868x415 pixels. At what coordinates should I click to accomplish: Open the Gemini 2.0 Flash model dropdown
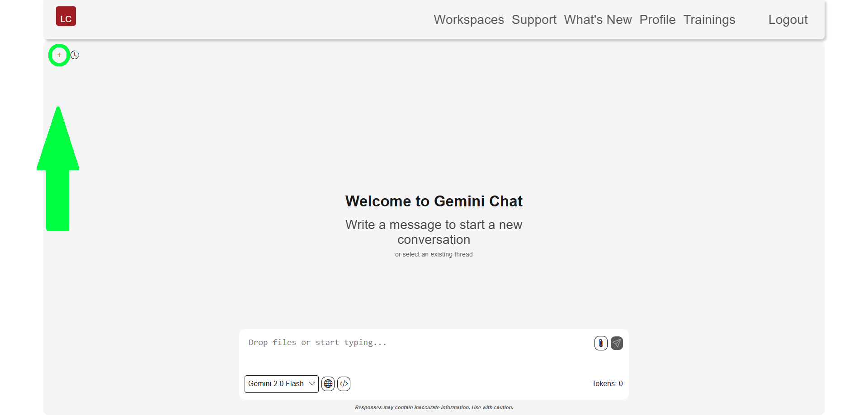click(281, 384)
